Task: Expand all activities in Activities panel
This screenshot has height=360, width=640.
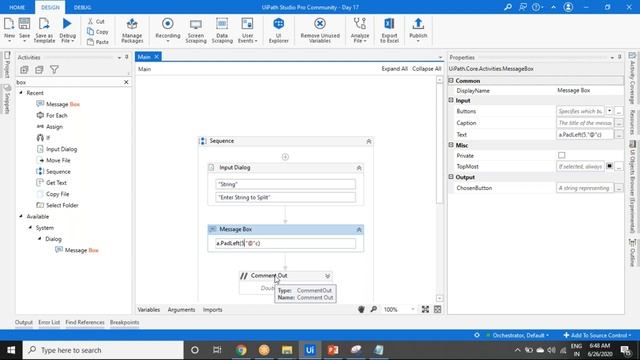Action: coord(24,70)
